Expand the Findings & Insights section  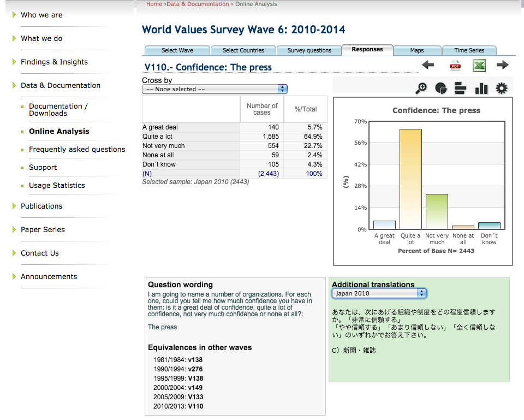54,62
